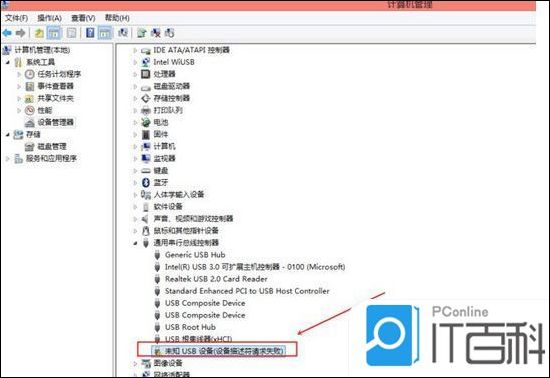Viewport: 550px width, 378px height.
Task: Collapse the 通用串行总线控制器 category
Action: pos(135,243)
